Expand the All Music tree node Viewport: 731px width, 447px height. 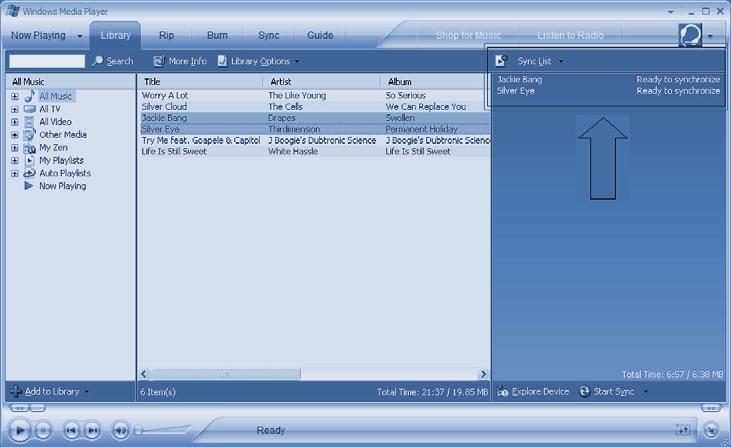[15, 96]
